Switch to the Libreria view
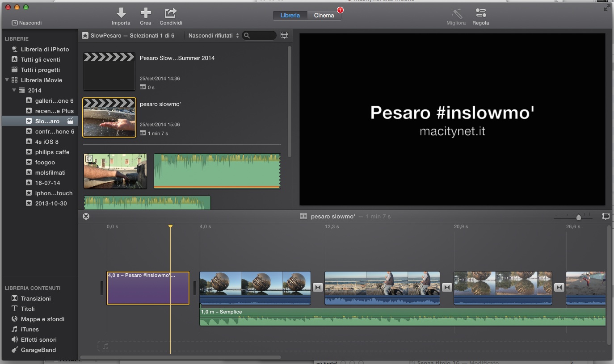This screenshot has height=364, width=614. click(290, 15)
